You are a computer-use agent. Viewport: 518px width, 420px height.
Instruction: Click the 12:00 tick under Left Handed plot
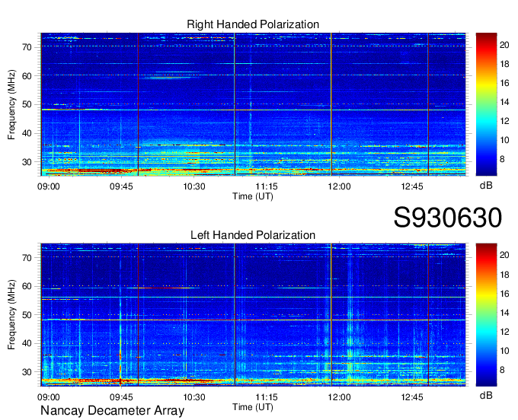point(339,397)
